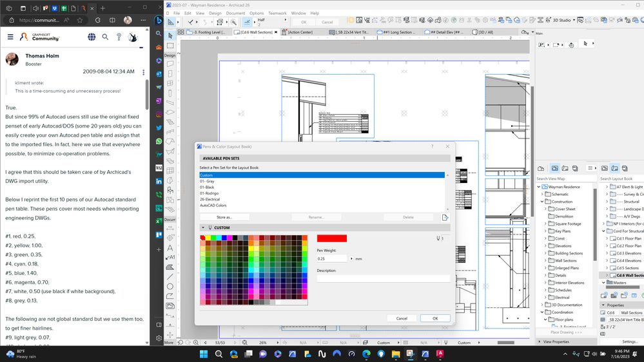Select the Arrow tool in the toolbox

click(170, 36)
